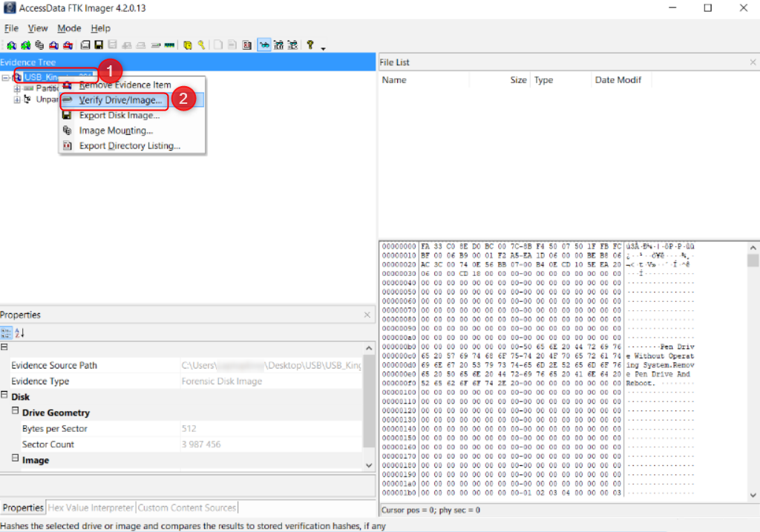
Task: Click the Remove All Evidence Items toolbar icon
Action: (68, 45)
